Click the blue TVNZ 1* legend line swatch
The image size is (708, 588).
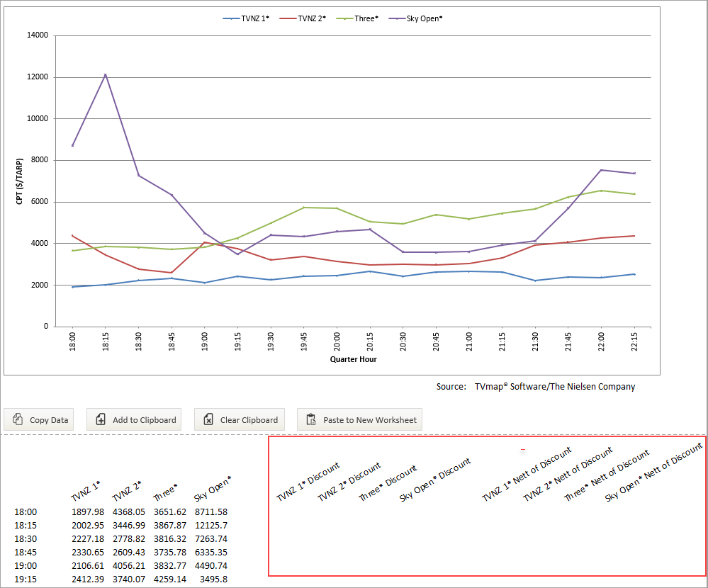tap(231, 18)
